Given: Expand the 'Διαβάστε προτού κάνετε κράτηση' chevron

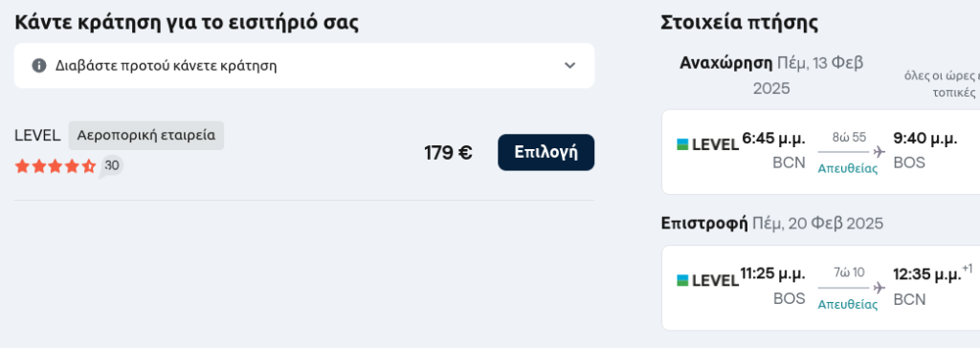Looking at the screenshot, I should coord(569,66).
